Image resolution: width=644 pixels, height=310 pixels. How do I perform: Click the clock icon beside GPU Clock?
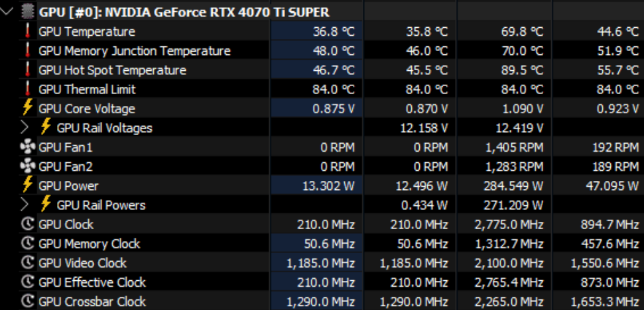(27, 225)
